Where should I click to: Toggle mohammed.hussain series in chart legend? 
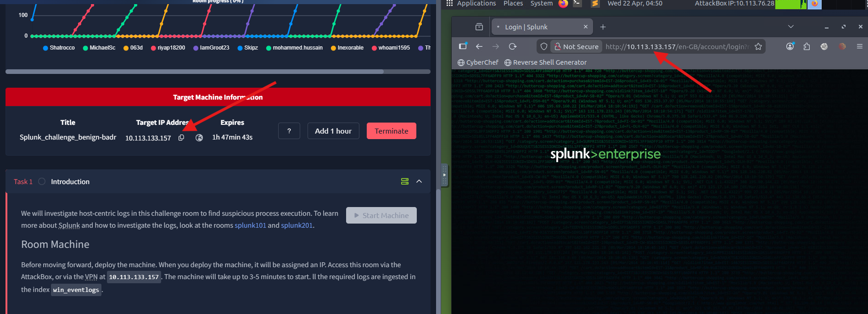(294, 48)
